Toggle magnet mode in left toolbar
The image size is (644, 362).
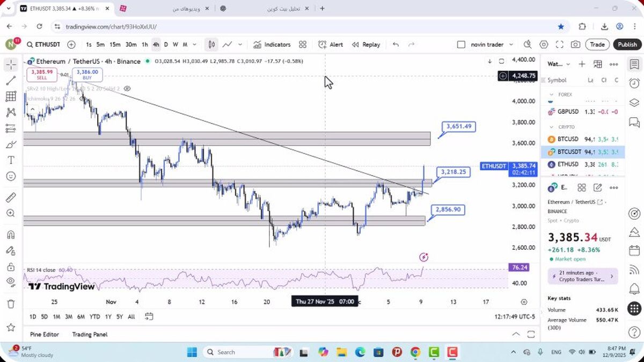[x=11, y=235]
